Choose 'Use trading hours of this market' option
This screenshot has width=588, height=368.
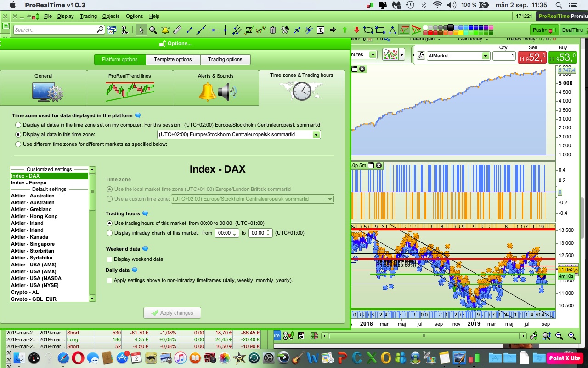(x=109, y=223)
